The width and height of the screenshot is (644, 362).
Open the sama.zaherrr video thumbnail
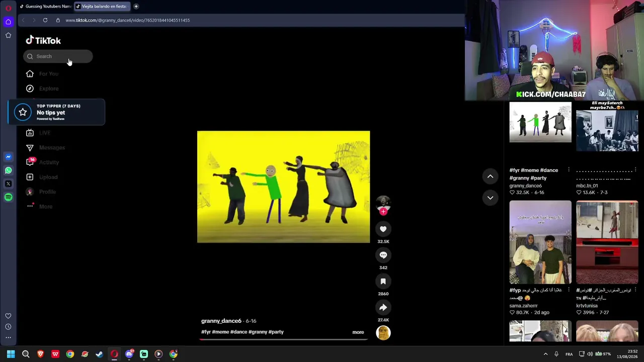coord(540,242)
